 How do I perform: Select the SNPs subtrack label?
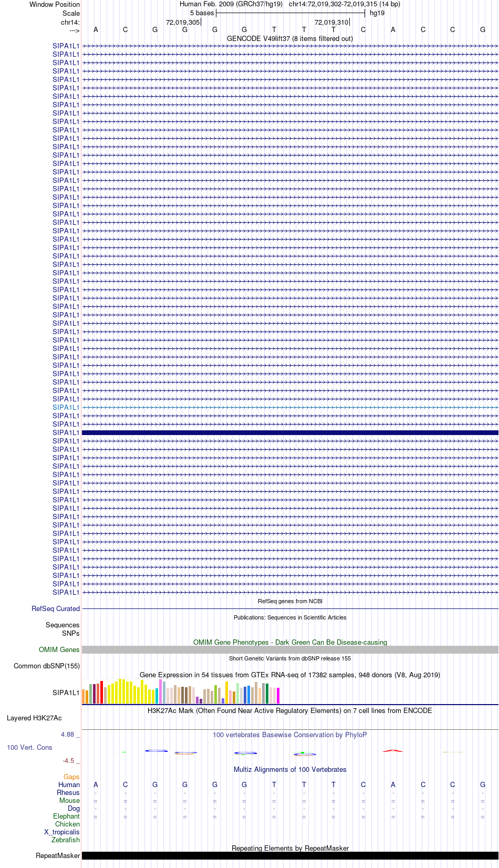(71, 633)
